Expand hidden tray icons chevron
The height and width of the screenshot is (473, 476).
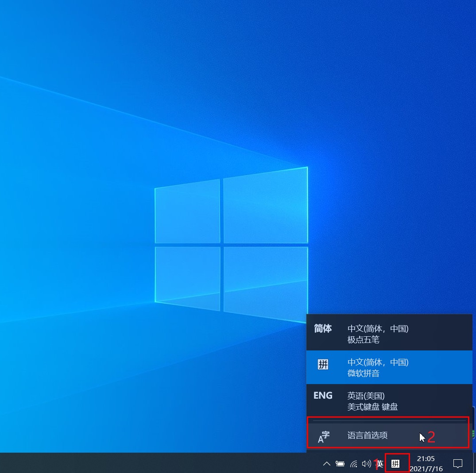coord(327,464)
